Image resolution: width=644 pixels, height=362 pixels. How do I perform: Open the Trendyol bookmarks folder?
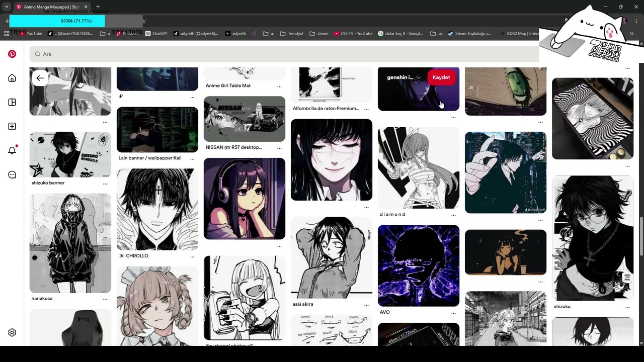(x=291, y=34)
